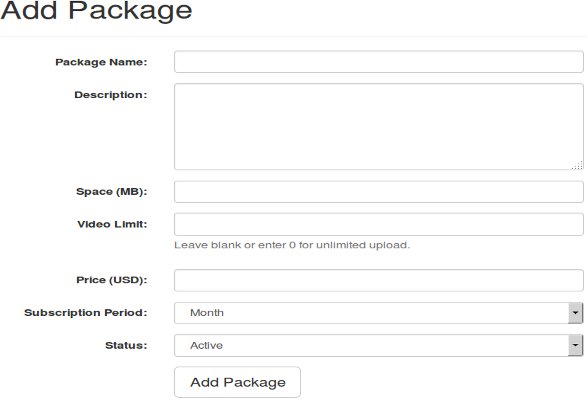Click the Package Name input field

378,62
